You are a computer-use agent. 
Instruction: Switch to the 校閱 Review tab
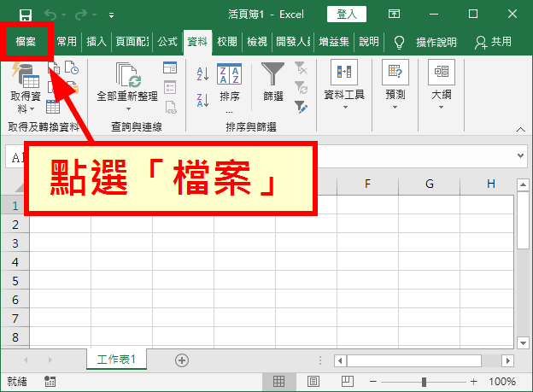tap(226, 42)
